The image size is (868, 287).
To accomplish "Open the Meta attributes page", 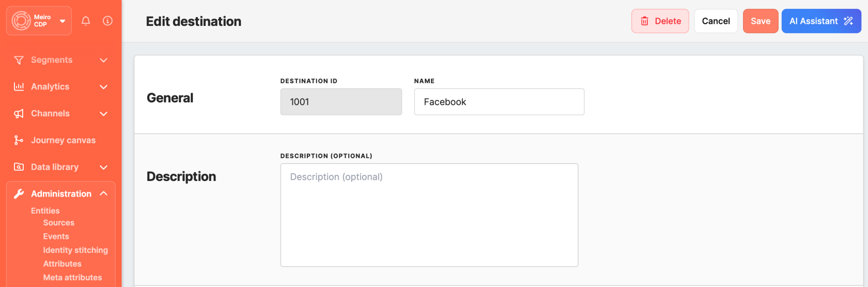I will point(72,278).
